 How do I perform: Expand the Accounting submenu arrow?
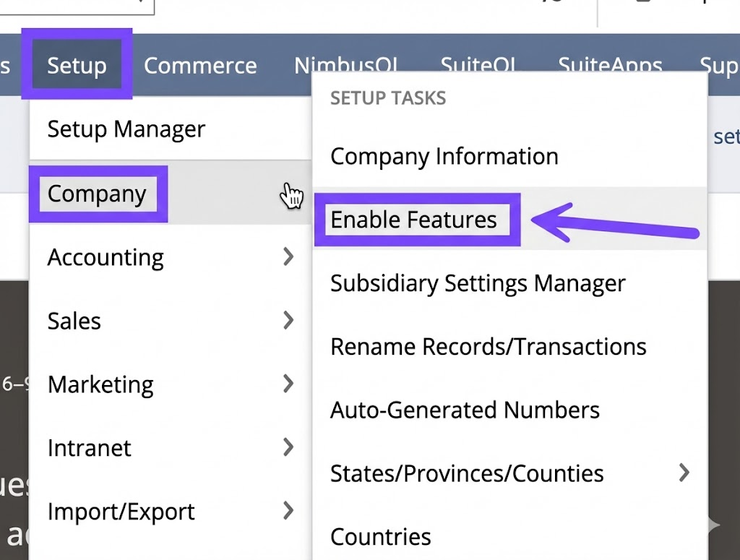(x=288, y=257)
